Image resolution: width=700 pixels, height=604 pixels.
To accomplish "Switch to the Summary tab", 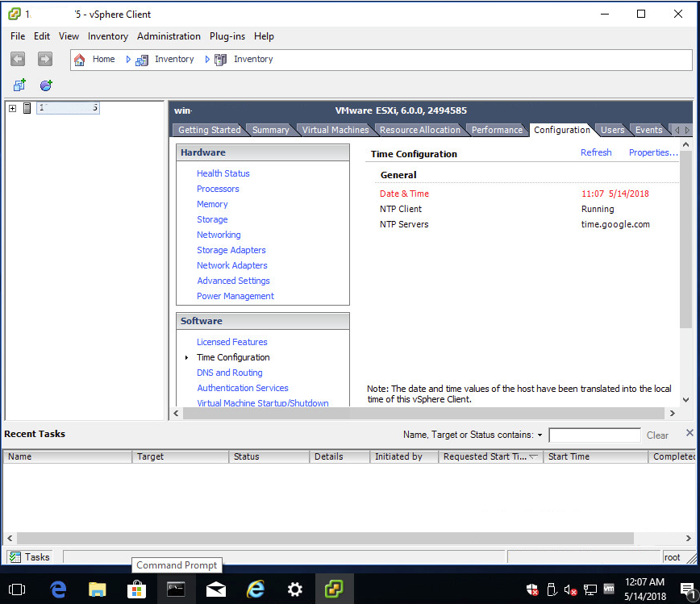I will point(270,130).
